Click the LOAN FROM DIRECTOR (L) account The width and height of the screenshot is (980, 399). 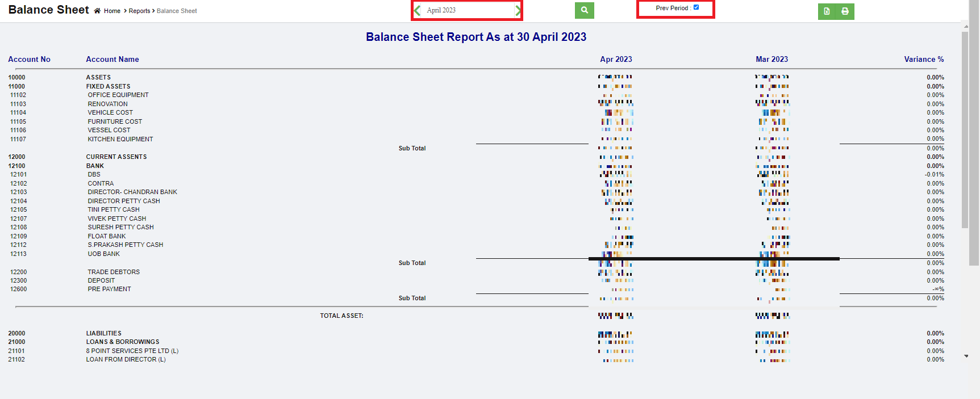(126, 359)
